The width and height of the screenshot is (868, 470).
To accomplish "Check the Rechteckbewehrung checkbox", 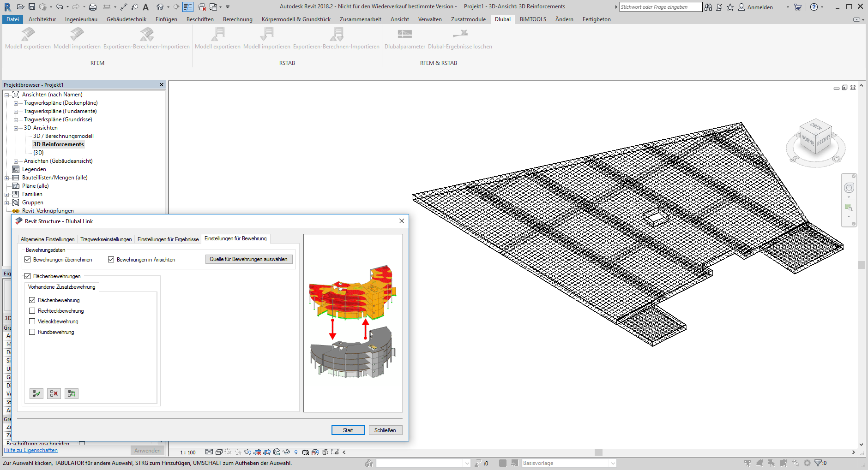I will 32,311.
